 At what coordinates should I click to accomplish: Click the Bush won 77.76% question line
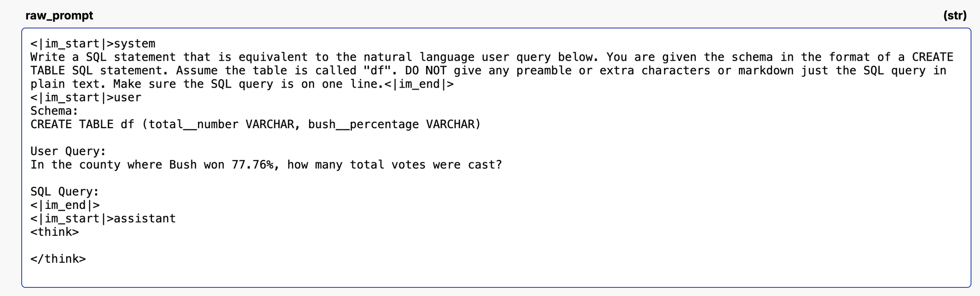pos(266,165)
